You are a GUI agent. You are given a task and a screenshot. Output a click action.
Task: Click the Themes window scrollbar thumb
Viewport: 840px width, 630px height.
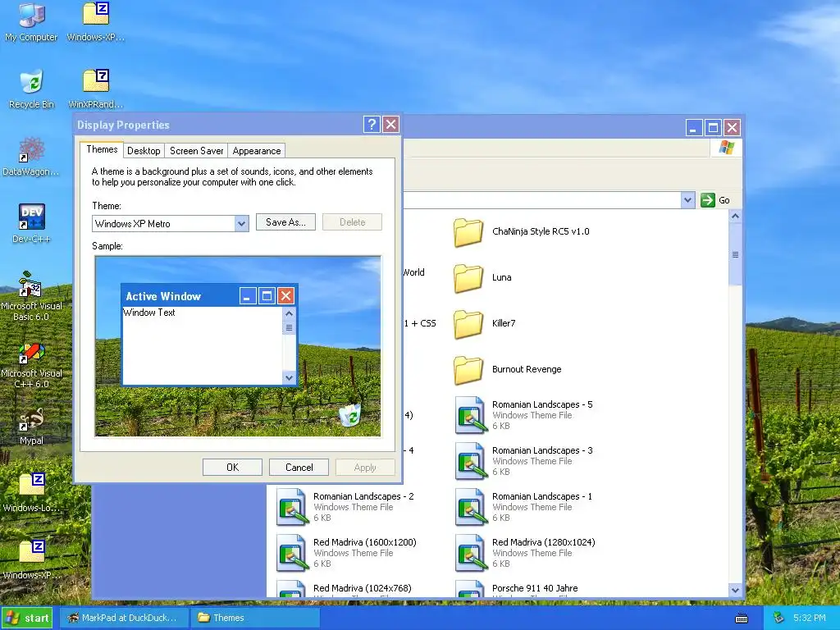[x=735, y=254]
